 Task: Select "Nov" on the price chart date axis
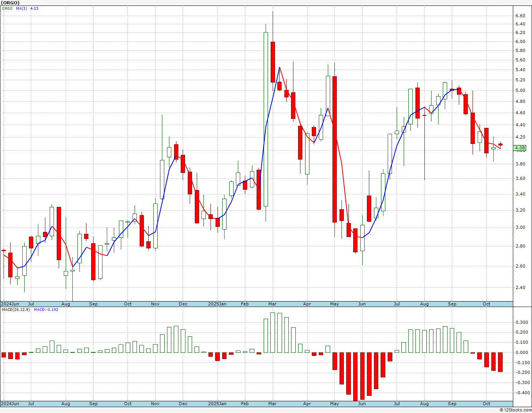pyautogui.click(x=155, y=304)
